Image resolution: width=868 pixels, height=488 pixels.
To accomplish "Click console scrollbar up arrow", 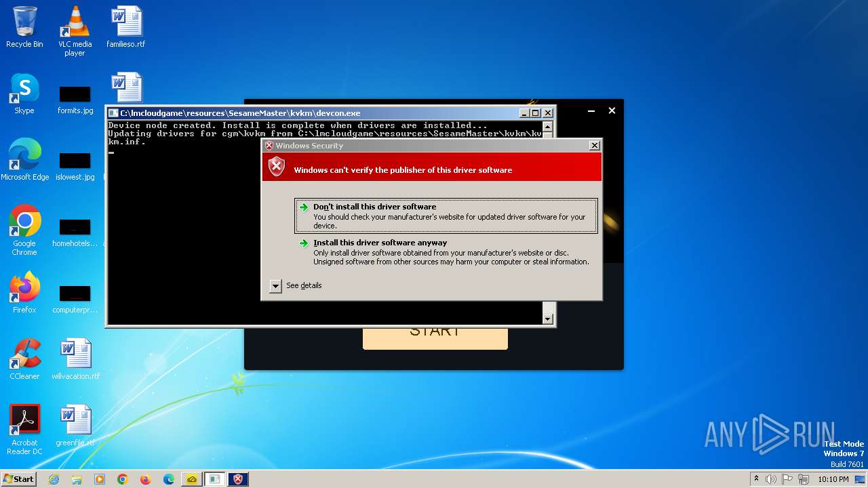I will (548, 127).
